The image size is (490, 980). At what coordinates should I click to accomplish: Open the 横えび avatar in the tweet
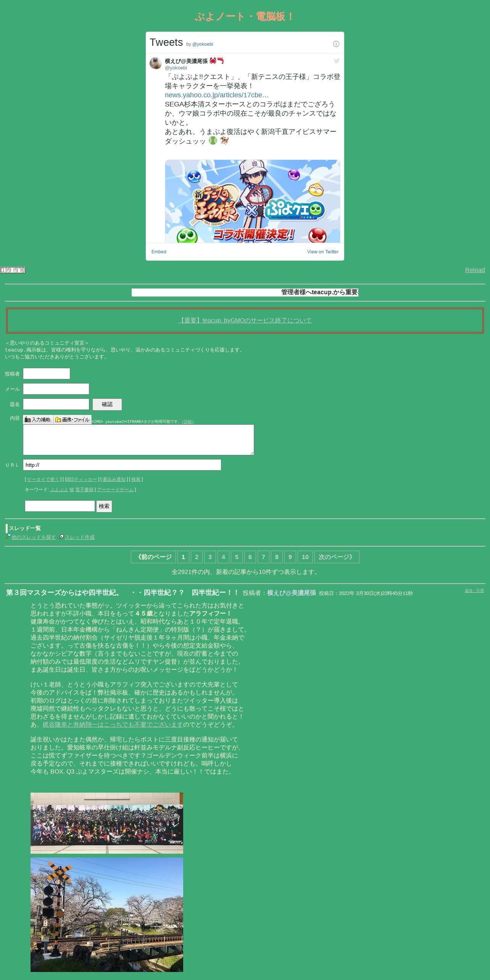pyautogui.click(x=156, y=63)
